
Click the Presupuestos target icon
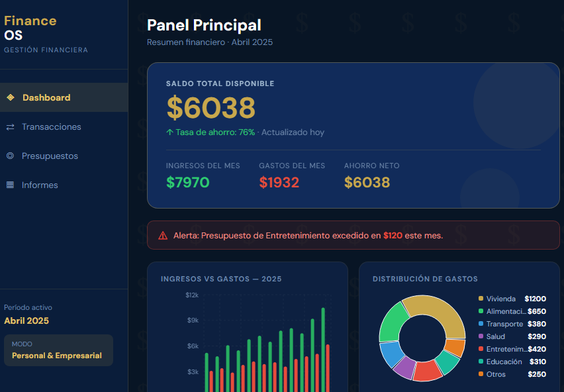[x=10, y=156]
